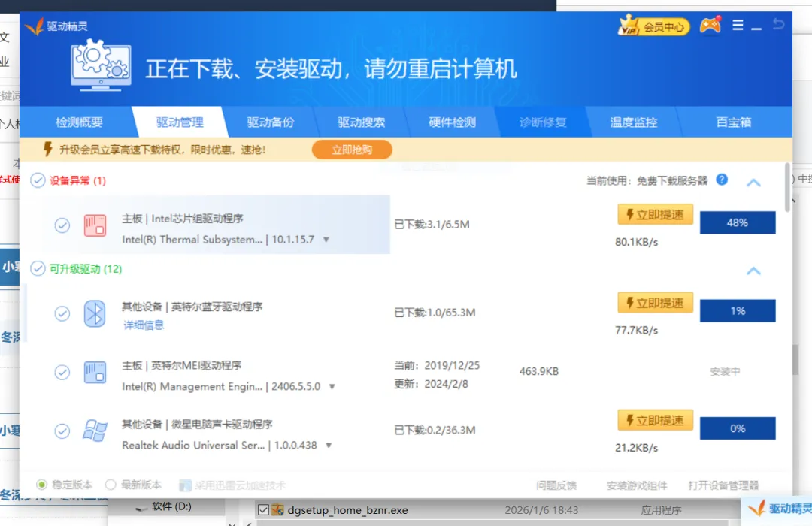The image size is (812, 526).
Task: Click the driver list vertical scrollbar
Action: [x=788, y=187]
